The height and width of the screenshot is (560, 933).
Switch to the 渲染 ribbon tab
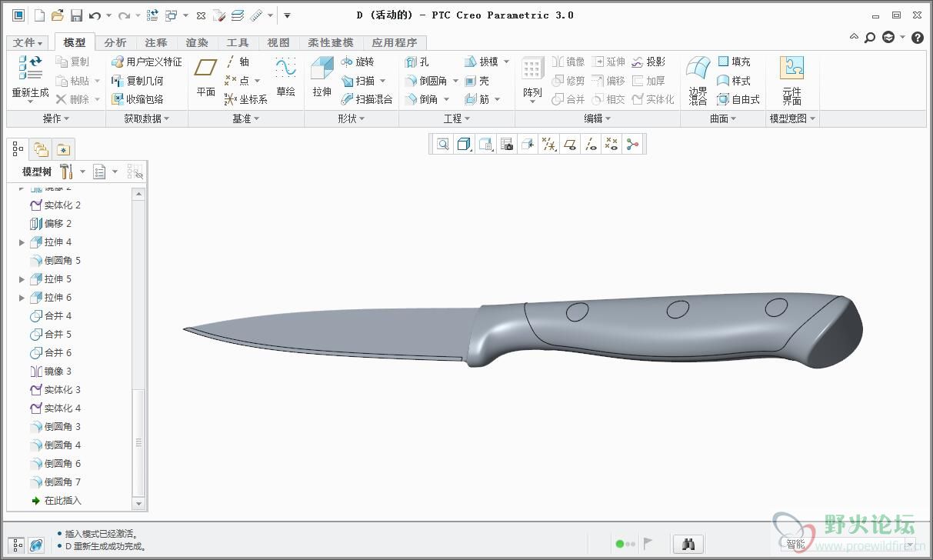click(x=197, y=43)
